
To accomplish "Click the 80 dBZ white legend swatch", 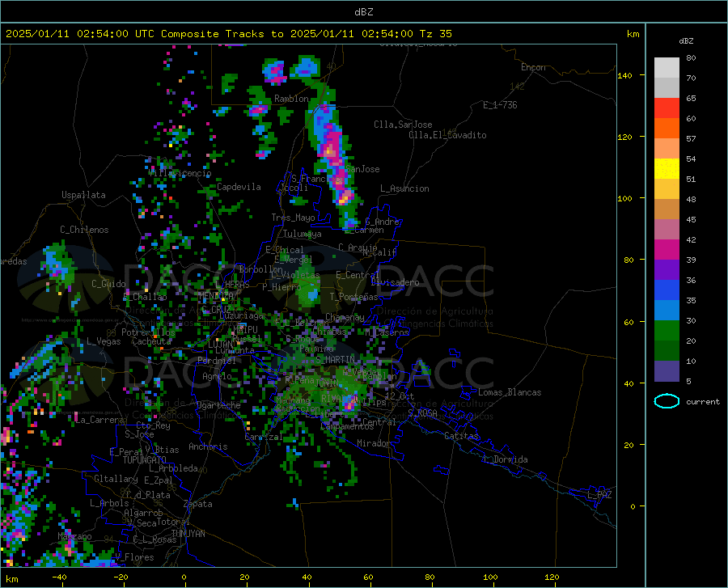I will pyautogui.click(x=667, y=67).
